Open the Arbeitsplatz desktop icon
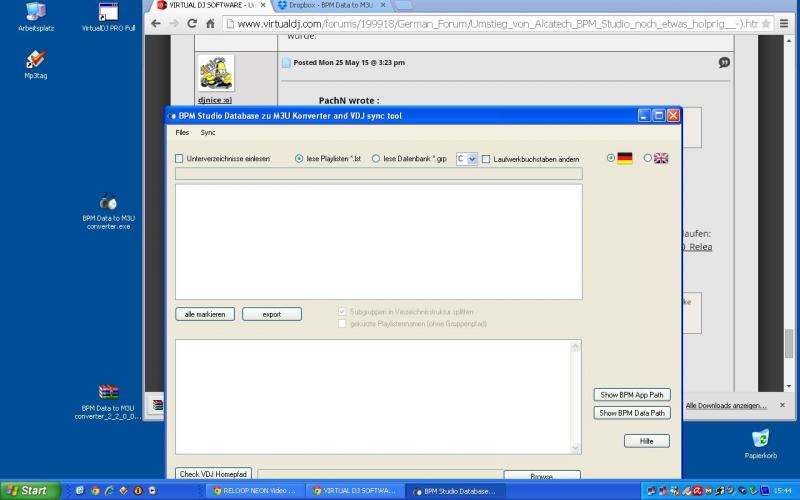 pyautogui.click(x=36, y=17)
